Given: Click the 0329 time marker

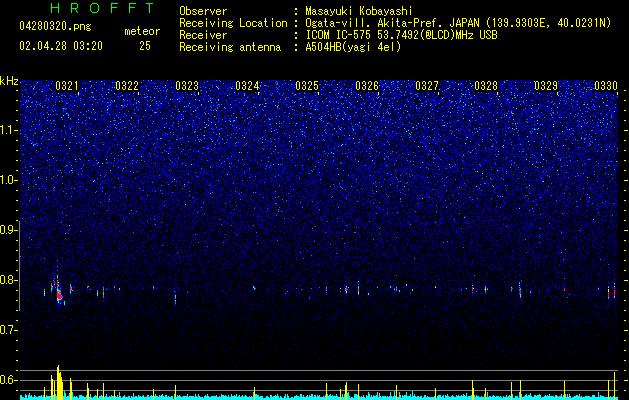Looking at the screenshot, I should tap(546, 86).
